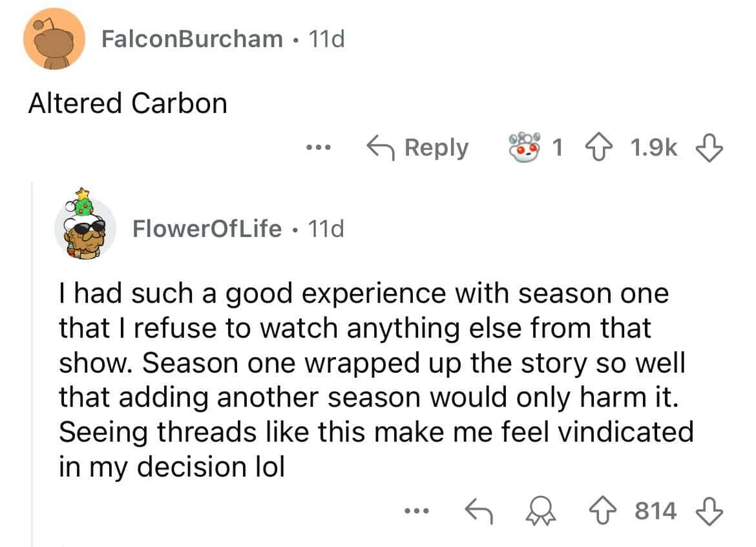Click the 11d timestamp on FlowerOfLife's reply
This screenshot has height=547, width=756.
coord(326,228)
